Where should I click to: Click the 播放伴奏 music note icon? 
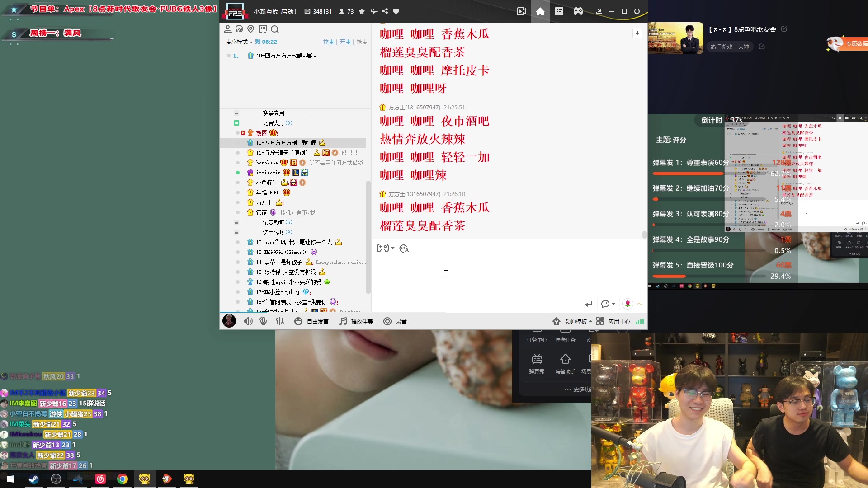coord(342,321)
